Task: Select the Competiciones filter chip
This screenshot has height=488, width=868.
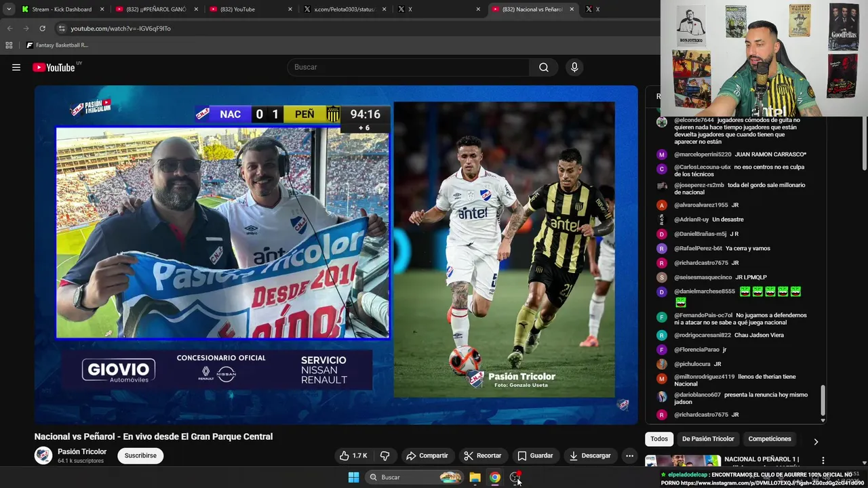Action: 770,439
